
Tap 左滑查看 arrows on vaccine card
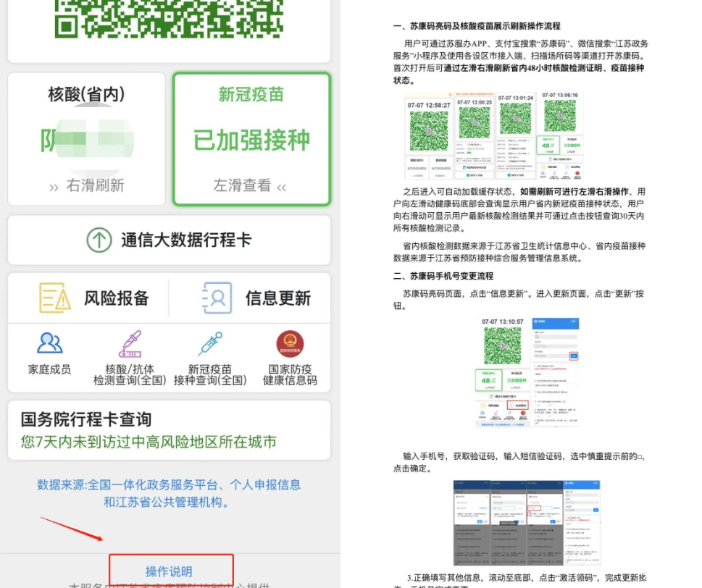(x=281, y=187)
